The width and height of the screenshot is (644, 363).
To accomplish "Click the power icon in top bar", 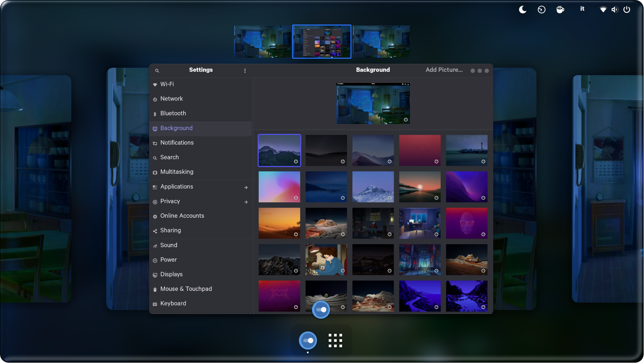I will (x=627, y=9).
